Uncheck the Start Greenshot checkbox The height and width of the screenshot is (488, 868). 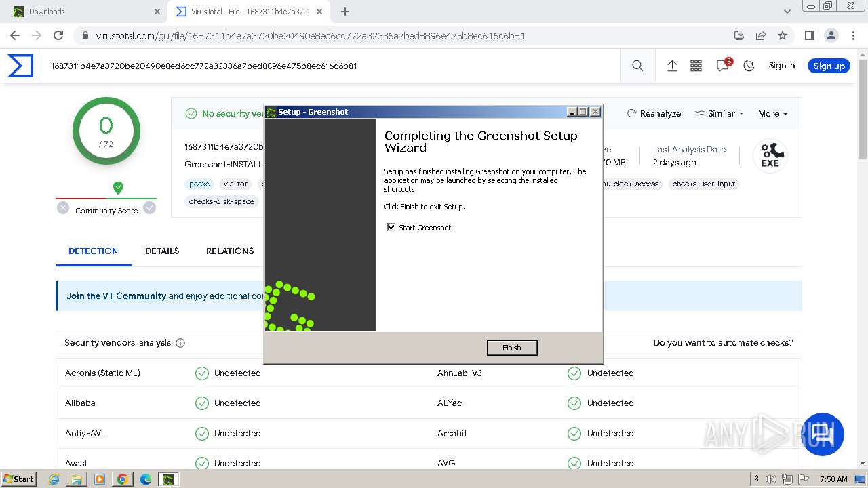(x=391, y=227)
